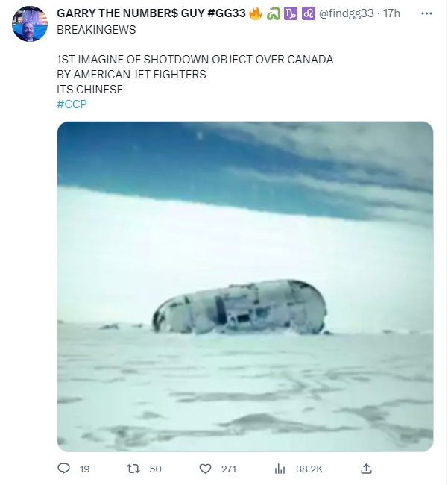
Task: Like the tweet with heart icon
Action: coord(205,469)
